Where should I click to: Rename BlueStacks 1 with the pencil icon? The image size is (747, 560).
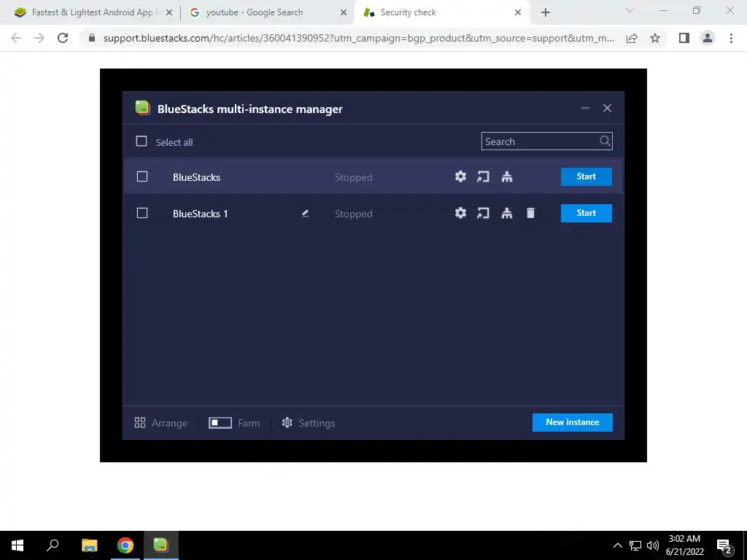(x=306, y=214)
